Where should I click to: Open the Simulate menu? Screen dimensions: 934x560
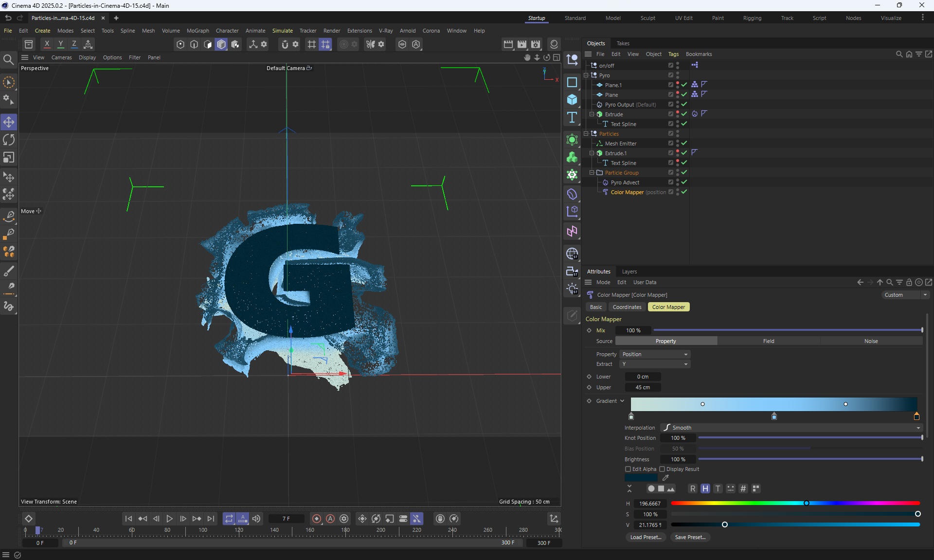click(282, 31)
